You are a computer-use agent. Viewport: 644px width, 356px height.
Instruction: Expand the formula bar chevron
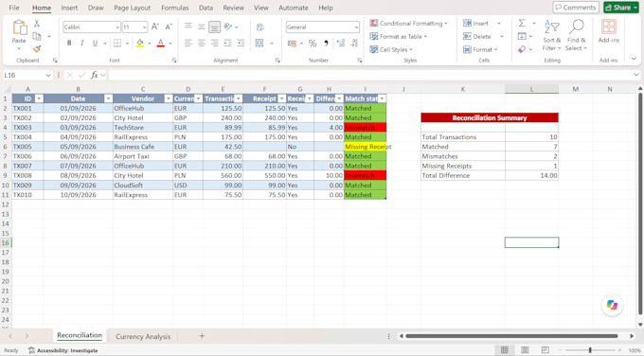pos(636,75)
